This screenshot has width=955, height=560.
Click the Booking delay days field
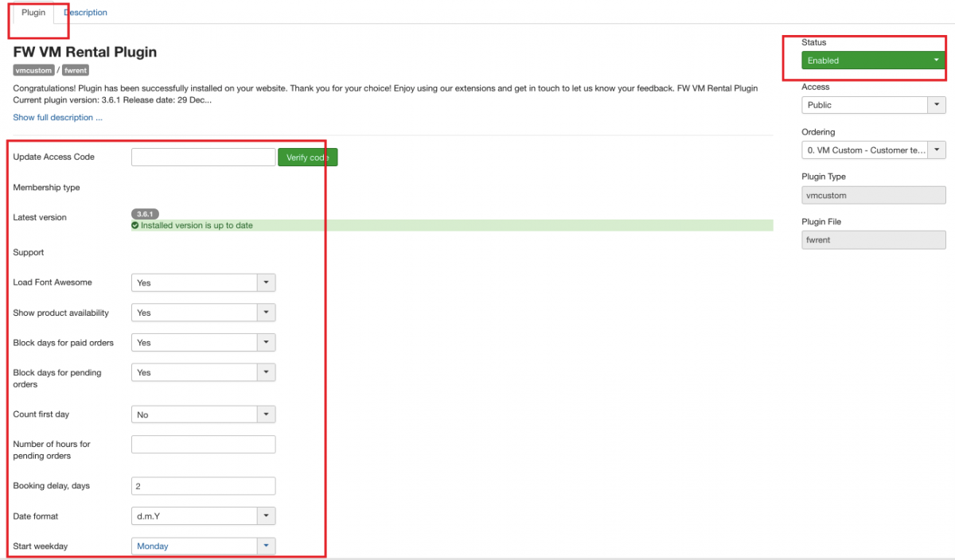point(203,486)
